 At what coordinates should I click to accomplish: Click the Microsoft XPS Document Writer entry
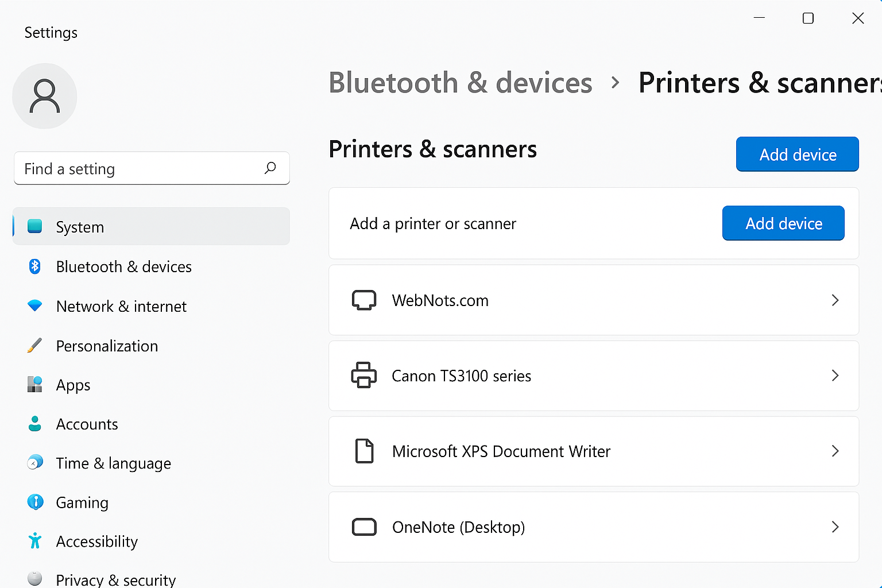tap(501, 451)
